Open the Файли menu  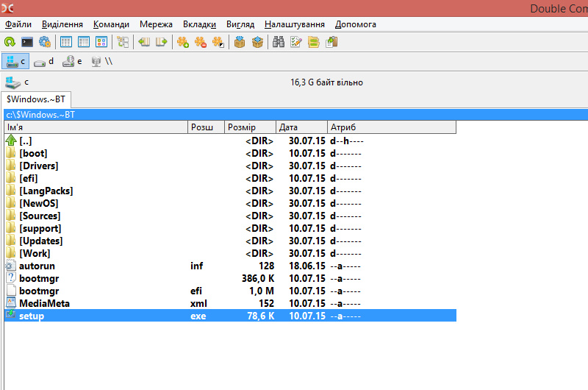point(18,24)
